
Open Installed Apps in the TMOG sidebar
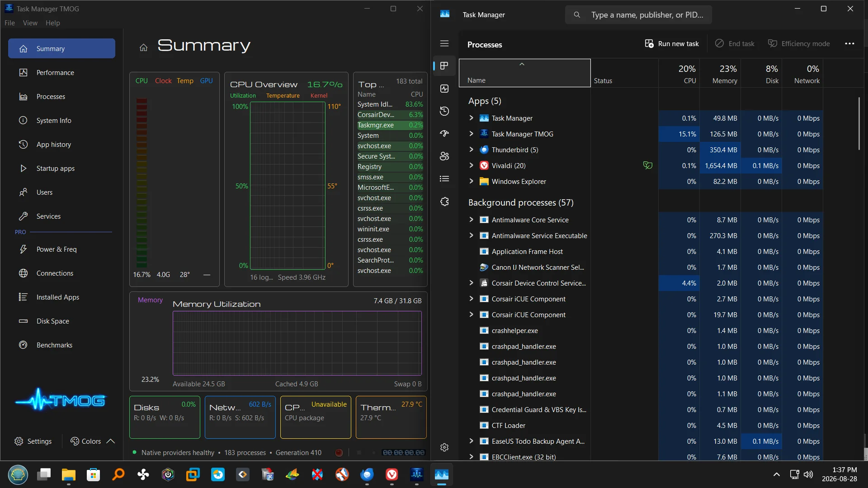[61, 297]
